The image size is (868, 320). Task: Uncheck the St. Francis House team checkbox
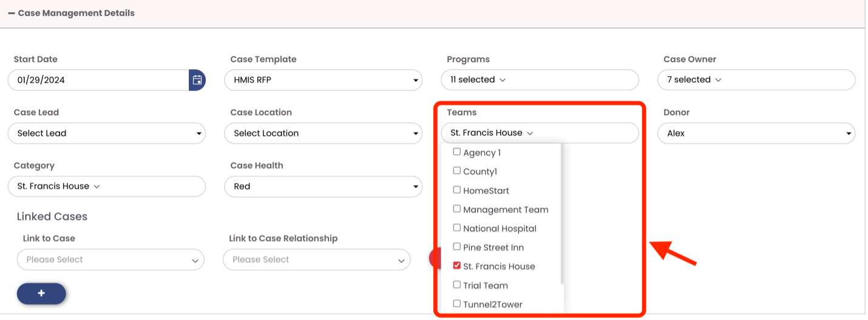coord(457,265)
